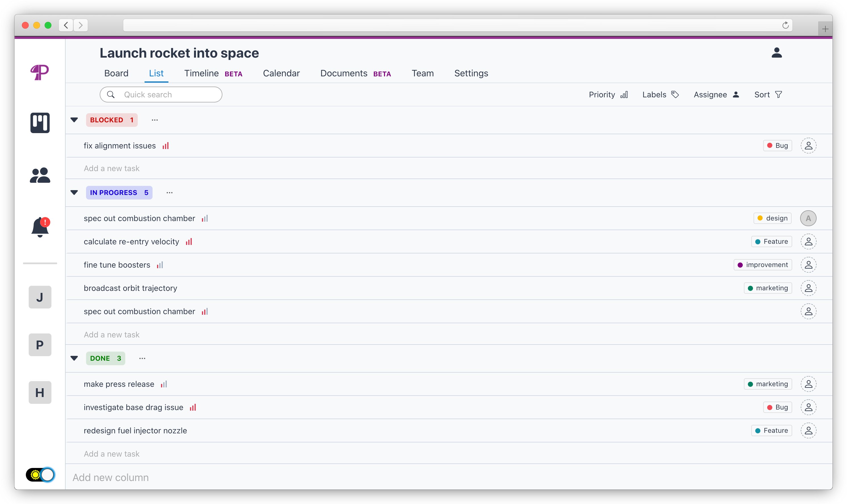
Task: Click the purple app logo
Action: tap(40, 72)
